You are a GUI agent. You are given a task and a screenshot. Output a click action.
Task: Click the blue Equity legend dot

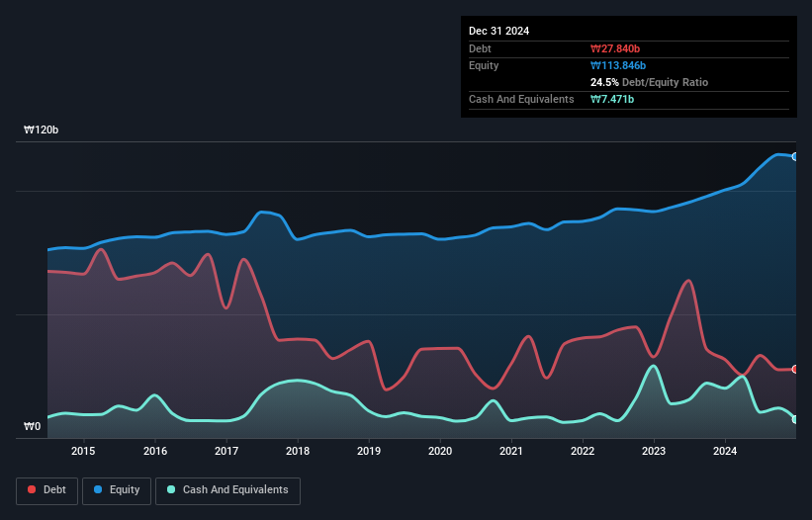pyautogui.click(x=98, y=489)
